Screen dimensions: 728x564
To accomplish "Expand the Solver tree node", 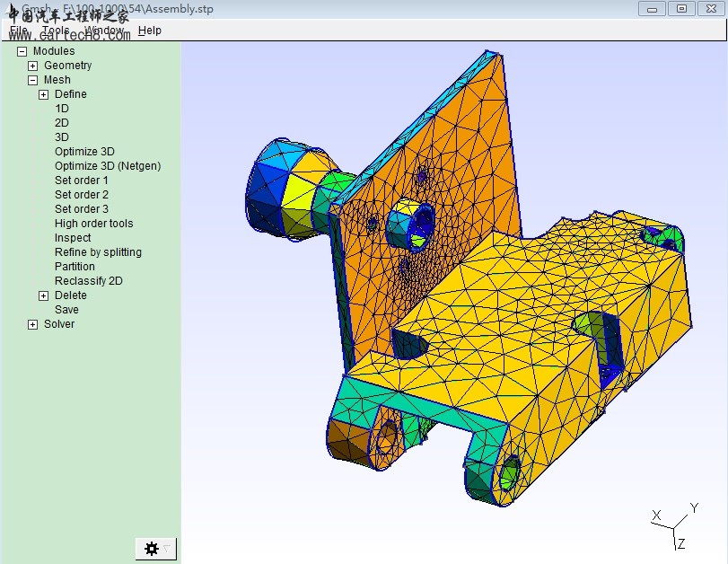I will [x=33, y=324].
